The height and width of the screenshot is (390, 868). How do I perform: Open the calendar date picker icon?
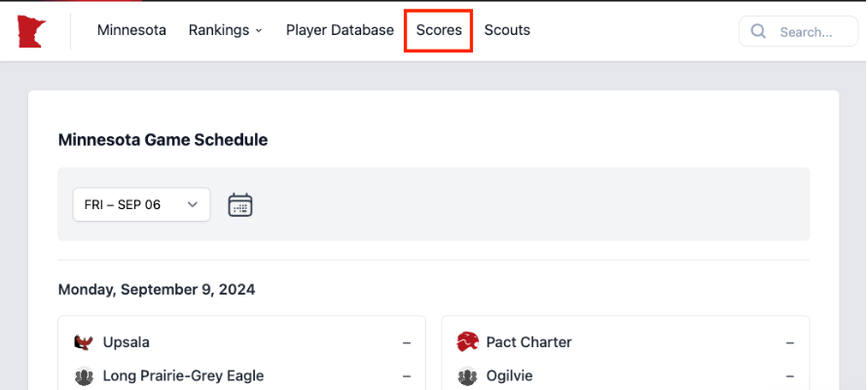pyautogui.click(x=240, y=204)
